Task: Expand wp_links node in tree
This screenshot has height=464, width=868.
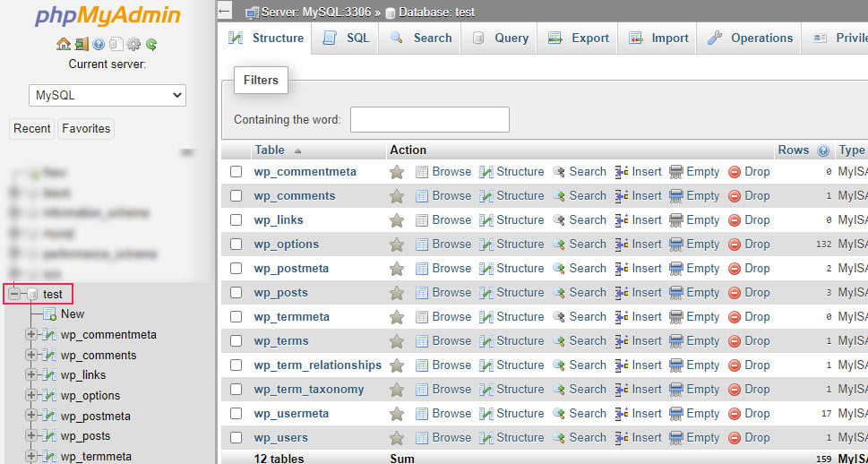Action: (31, 375)
